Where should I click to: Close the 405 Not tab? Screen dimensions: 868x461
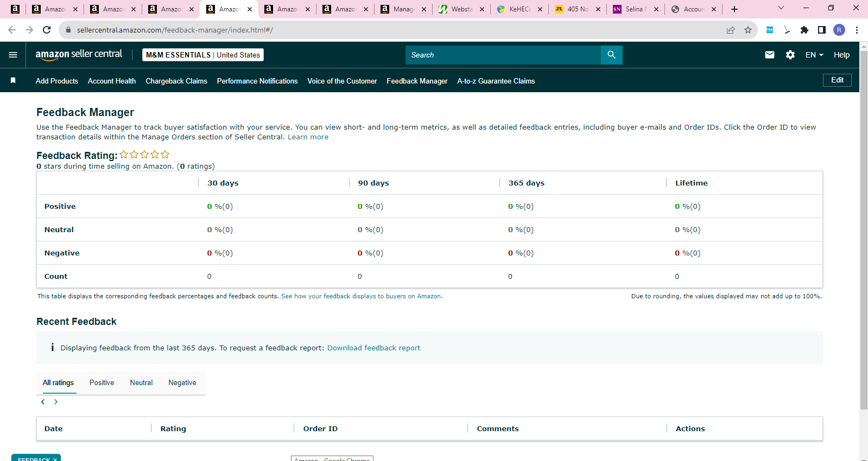(598, 9)
